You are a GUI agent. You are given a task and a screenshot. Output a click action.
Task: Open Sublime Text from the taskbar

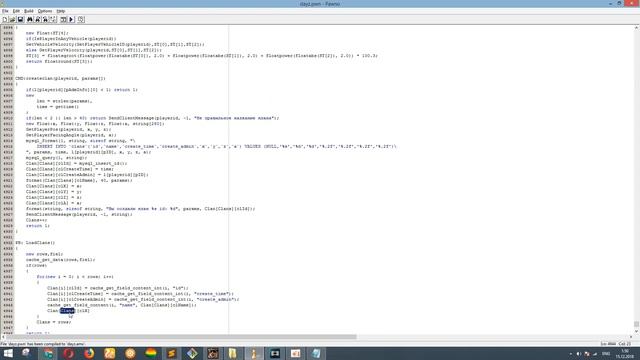pyautogui.click(x=171, y=353)
